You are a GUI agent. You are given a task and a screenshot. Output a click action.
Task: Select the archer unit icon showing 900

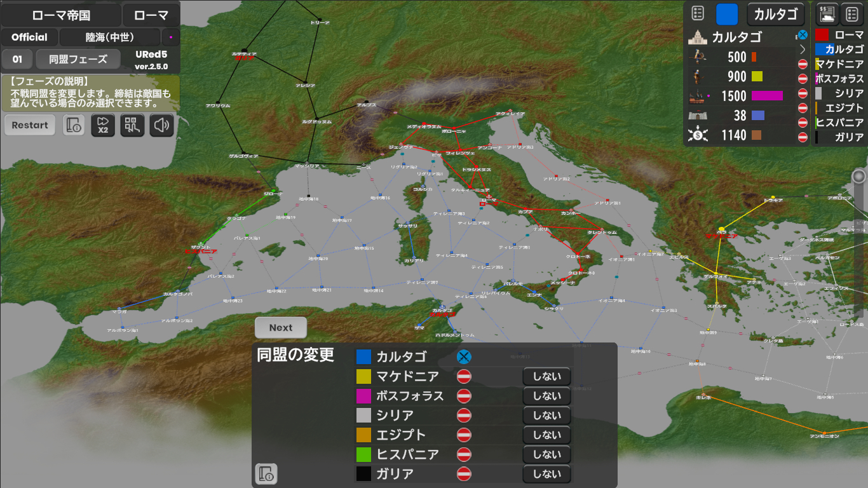tap(698, 76)
